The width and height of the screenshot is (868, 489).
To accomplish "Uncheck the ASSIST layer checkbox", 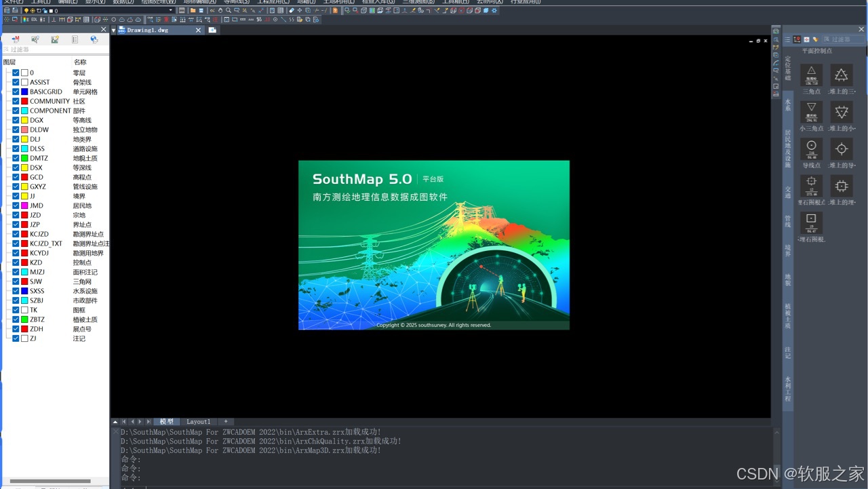I will [x=16, y=82].
